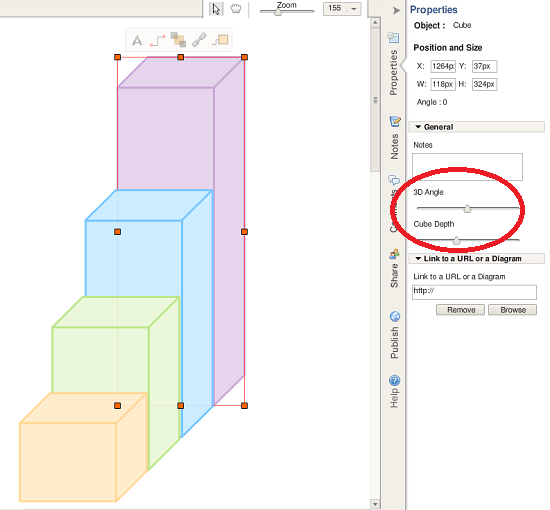Image resolution: width=550 pixels, height=510 pixels.
Task: Open the zoom level 155 dropdown
Action: [354, 8]
